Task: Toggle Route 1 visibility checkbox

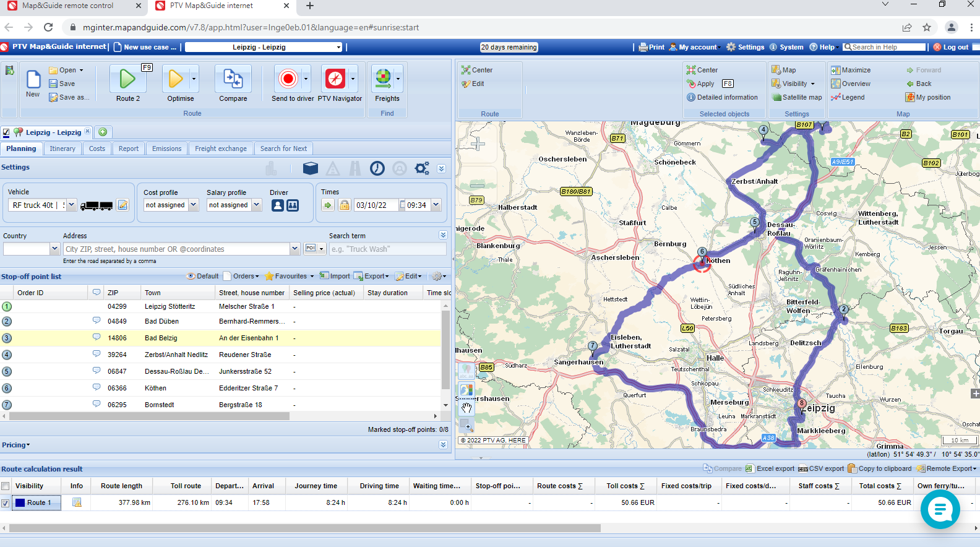Action: coord(6,503)
